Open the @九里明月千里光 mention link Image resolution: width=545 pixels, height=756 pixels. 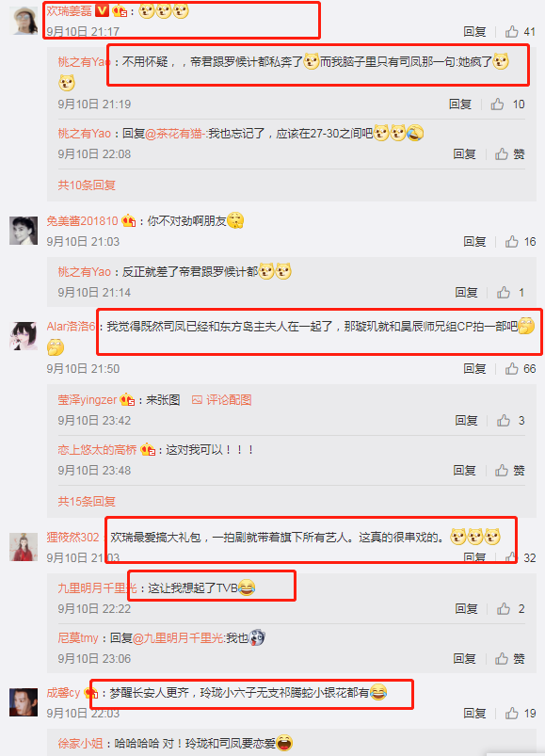(178, 638)
